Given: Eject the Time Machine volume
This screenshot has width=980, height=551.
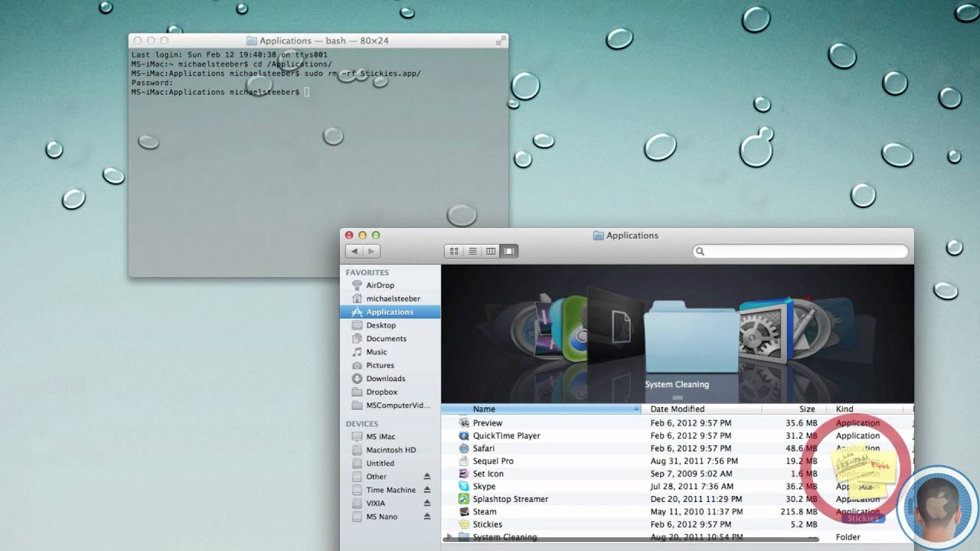Looking at the screenshot, I should [427, 490].
